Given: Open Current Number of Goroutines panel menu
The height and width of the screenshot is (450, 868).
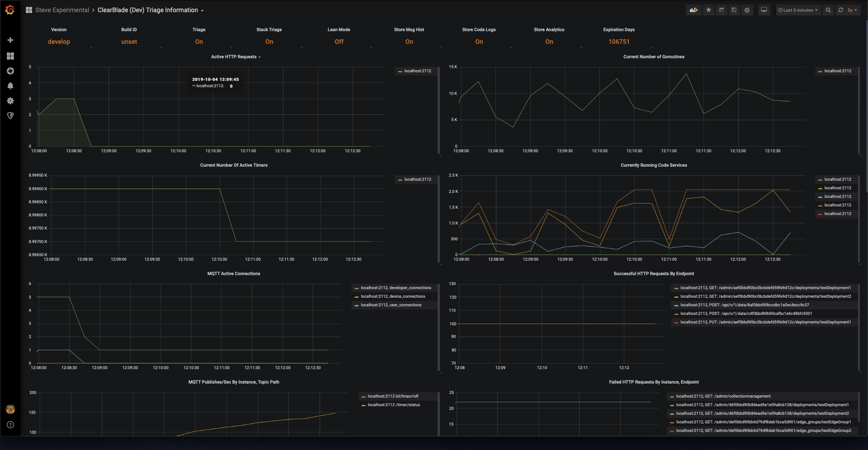Looking at the screenshot, I should click(x=653, y=57).
